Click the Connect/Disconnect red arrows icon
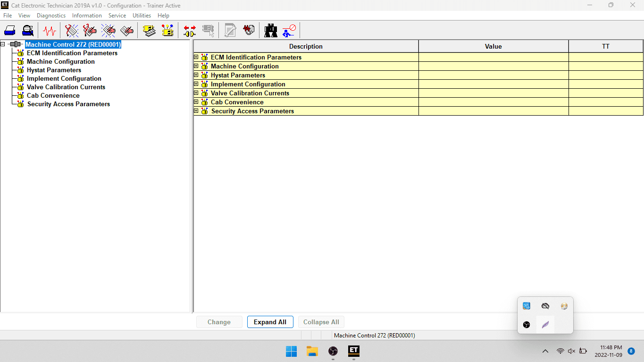 (x=190, y=31)
